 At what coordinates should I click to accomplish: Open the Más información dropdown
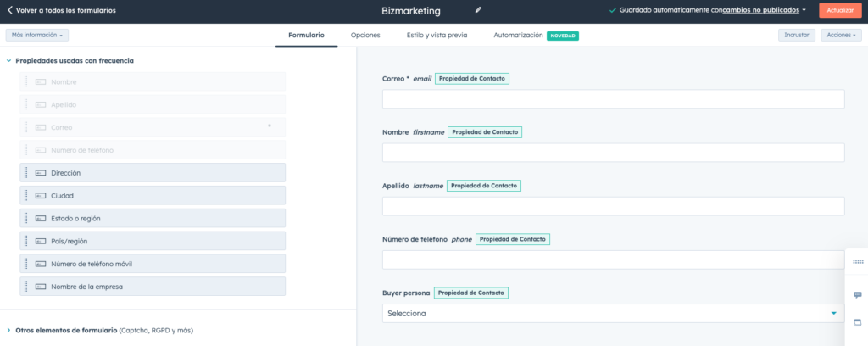(37, 35)
